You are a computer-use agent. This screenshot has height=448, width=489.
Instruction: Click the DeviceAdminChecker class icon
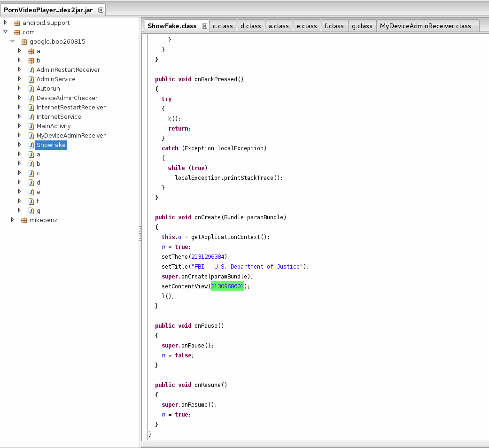pos(31,98)
